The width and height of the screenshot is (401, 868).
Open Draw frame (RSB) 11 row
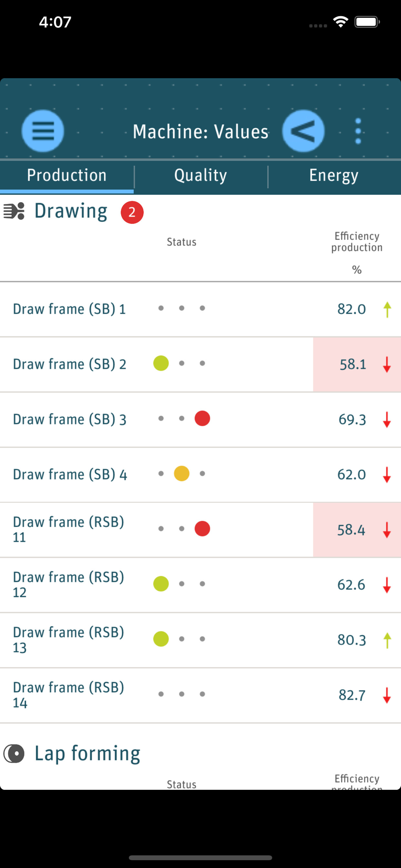tap(69, 529)
